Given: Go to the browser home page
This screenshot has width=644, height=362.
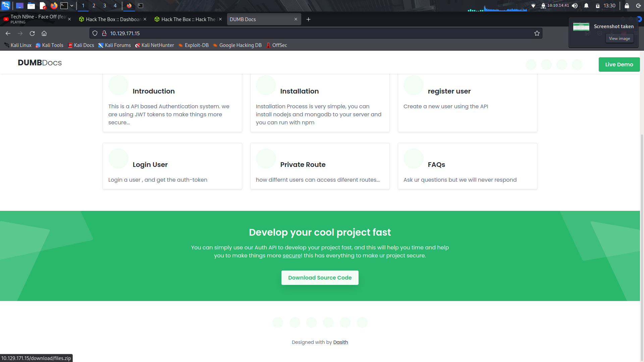Looking at the screenshot, I should [x=44, y=33].
